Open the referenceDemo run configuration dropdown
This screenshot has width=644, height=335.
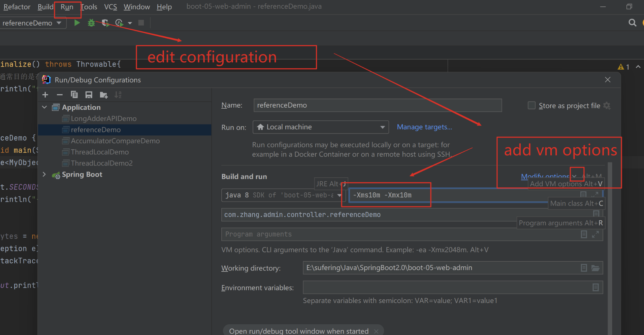[x=32, y=23]
